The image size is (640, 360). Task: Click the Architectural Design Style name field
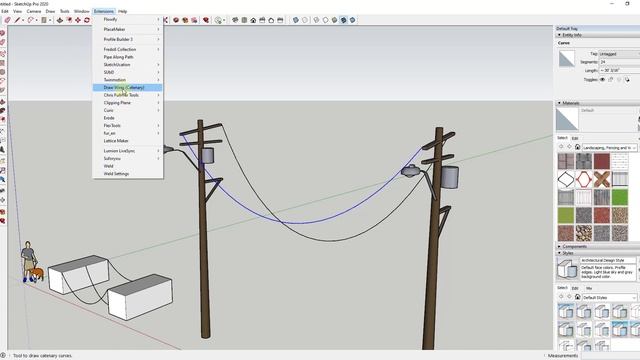608,260
